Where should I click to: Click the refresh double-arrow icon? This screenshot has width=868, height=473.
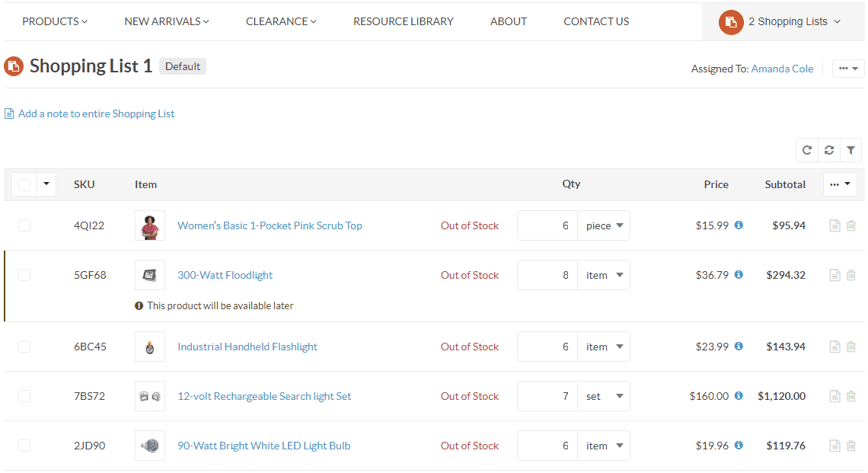coord(828,150)
